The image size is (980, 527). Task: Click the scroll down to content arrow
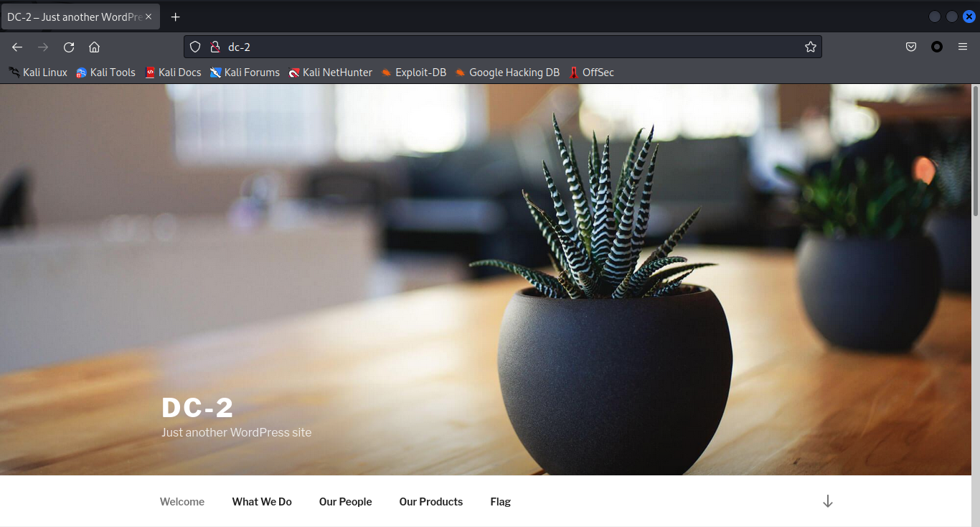click(x=827, y=501)
